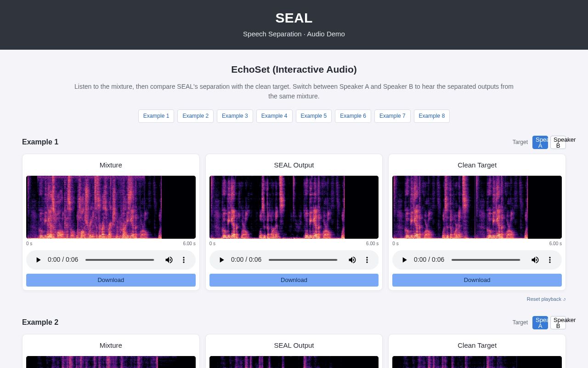Image resolution: width=588 pixels, height=368 pixels.
Task: Open more options on Example 1 Clean Target player
Action: 550,260
